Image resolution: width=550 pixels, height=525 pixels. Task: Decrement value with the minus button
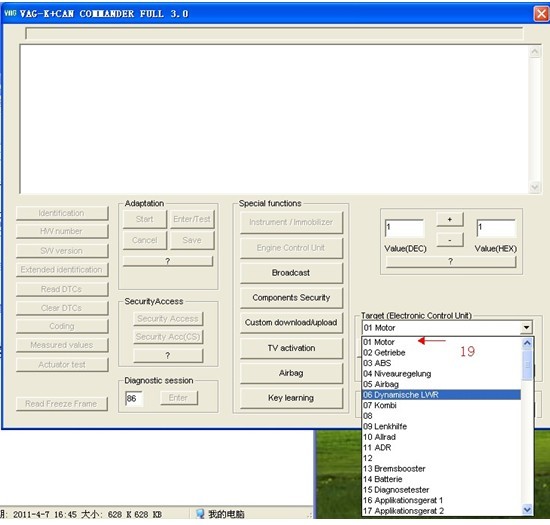[450, 240]
